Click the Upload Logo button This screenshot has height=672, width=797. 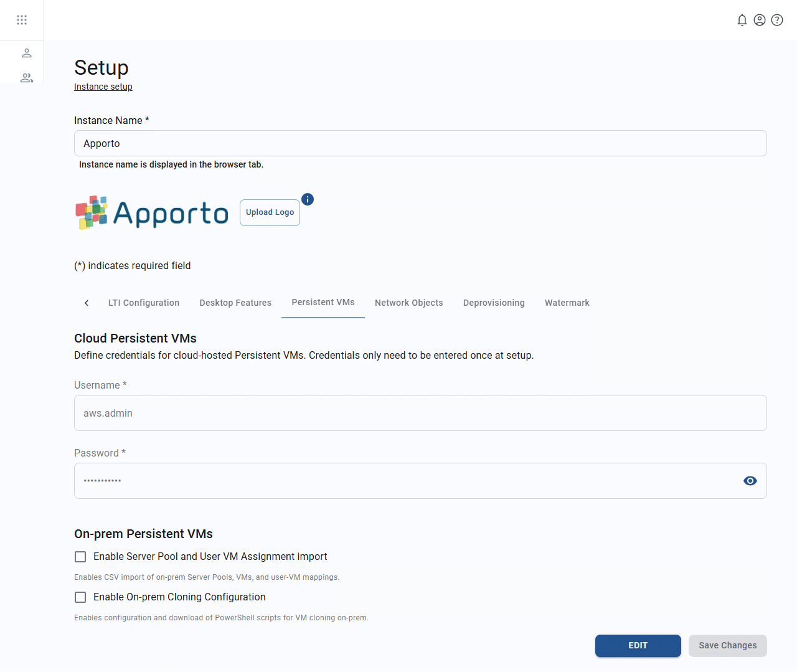pyautogui.click(x=270, y=212)
